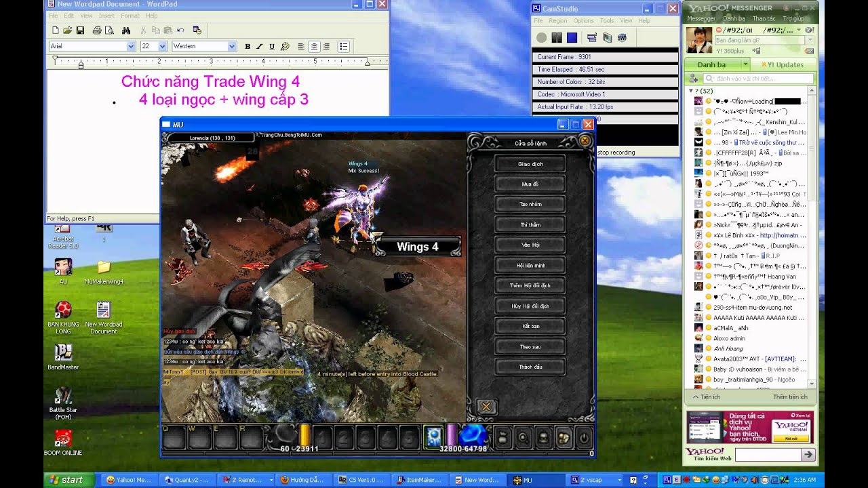The height and width of the screenshot is (488, 868).
Task: Open WordPad Format menu
Action: click(130, 16)
